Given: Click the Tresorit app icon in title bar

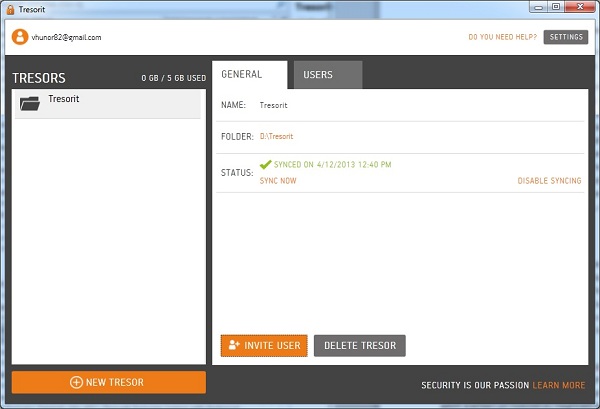Looking at the screenshot, I should [10, 7].
